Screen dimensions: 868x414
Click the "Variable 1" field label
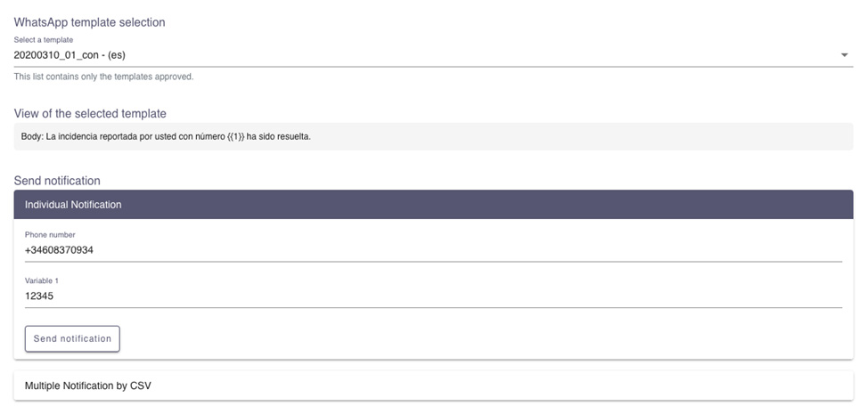[43, 280]
